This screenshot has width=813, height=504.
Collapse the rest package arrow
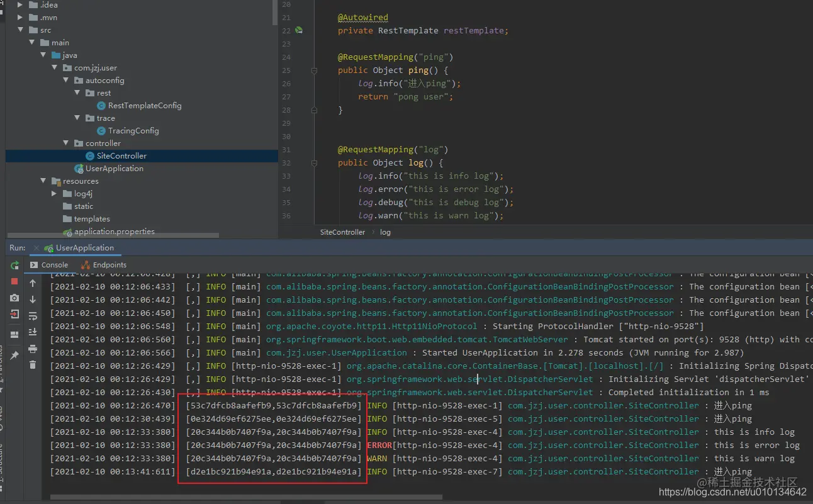coord(77,92)
